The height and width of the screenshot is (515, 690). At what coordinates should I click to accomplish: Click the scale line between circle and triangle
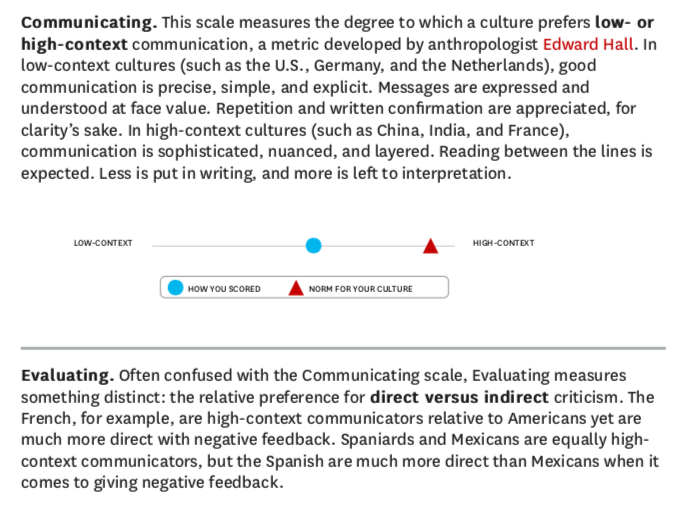[x=372, y=246]
